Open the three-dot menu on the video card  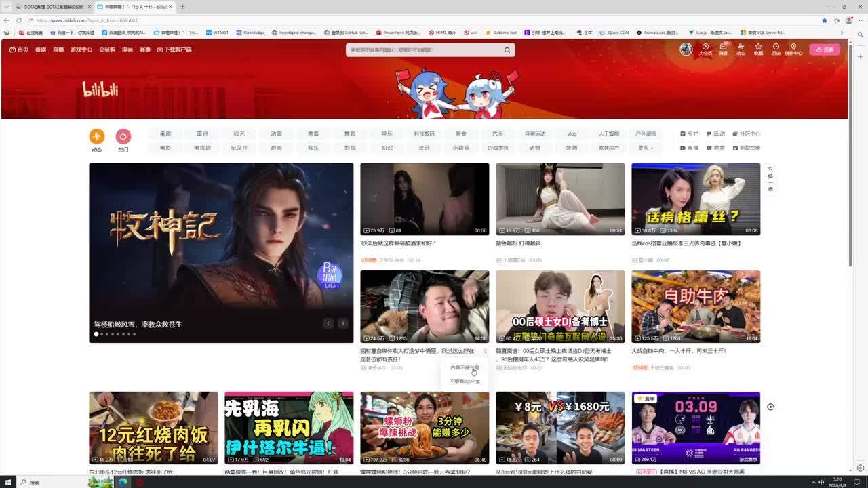[x=486, y=352]
